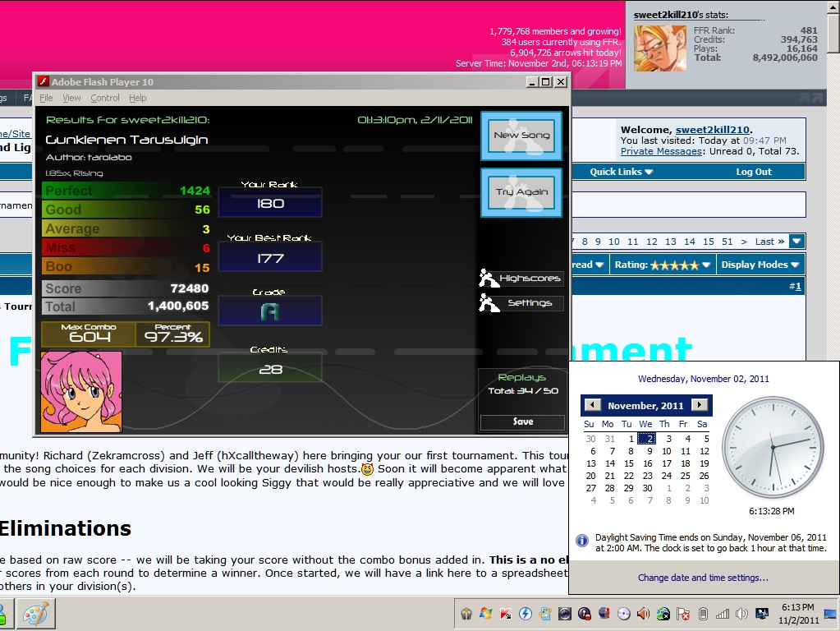Click the Site breadcrumb link at left
Image resolution: width=840 pixels, height=631 pixels.
pyautogui.click(x=16, y=133)
